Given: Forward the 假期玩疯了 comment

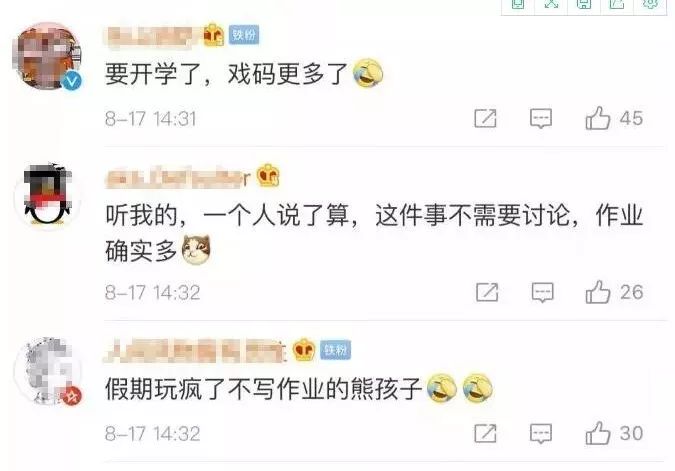Looking at the screenshot, I should tap(485, 433).
